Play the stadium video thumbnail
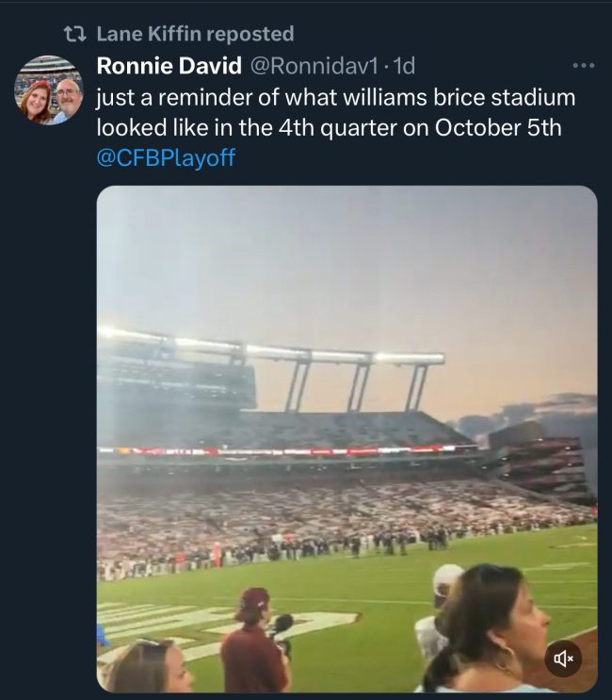This screenshot has height=700, width=612. point(346,438)
